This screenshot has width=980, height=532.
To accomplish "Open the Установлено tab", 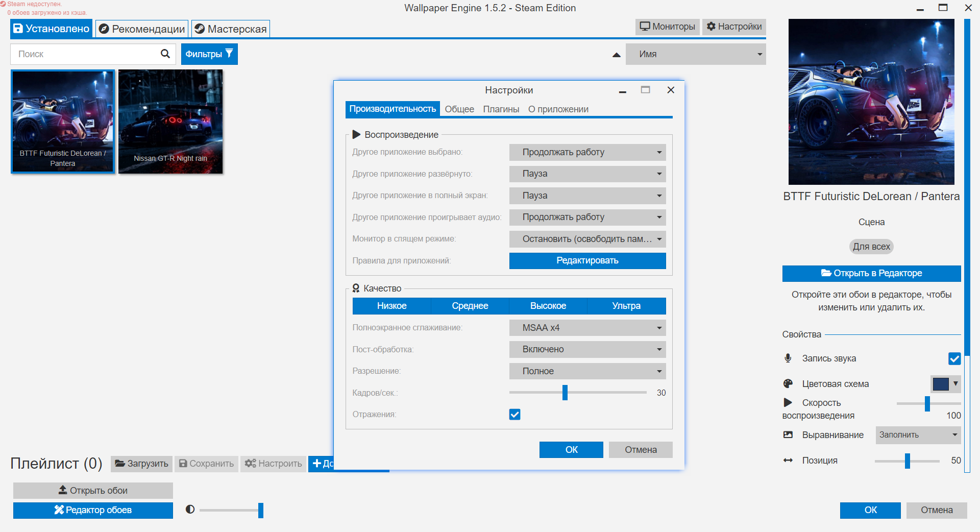I will (x=51, y=29).
